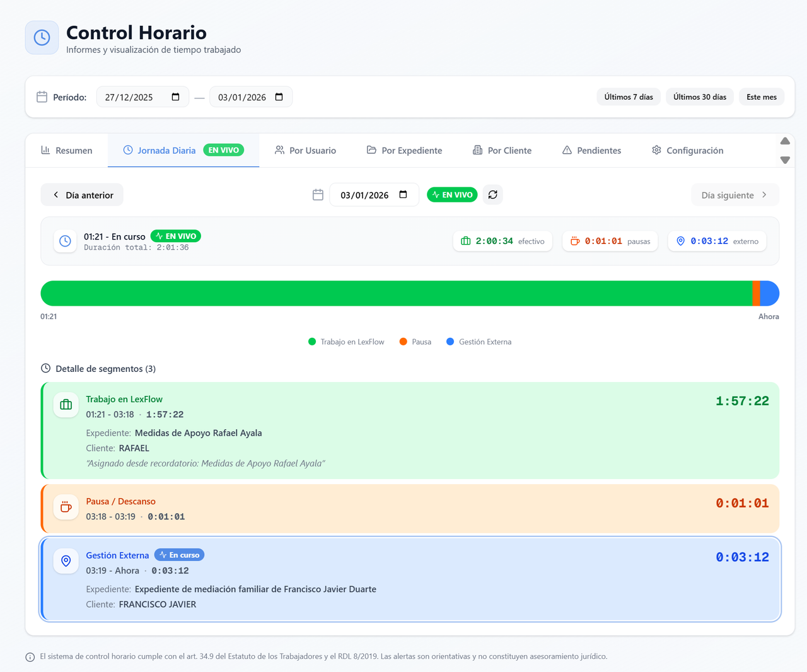Screen dimensions: 807x672
Task: Click the En curso badge on Gestión Externa
Action: (x=180, y=555)
